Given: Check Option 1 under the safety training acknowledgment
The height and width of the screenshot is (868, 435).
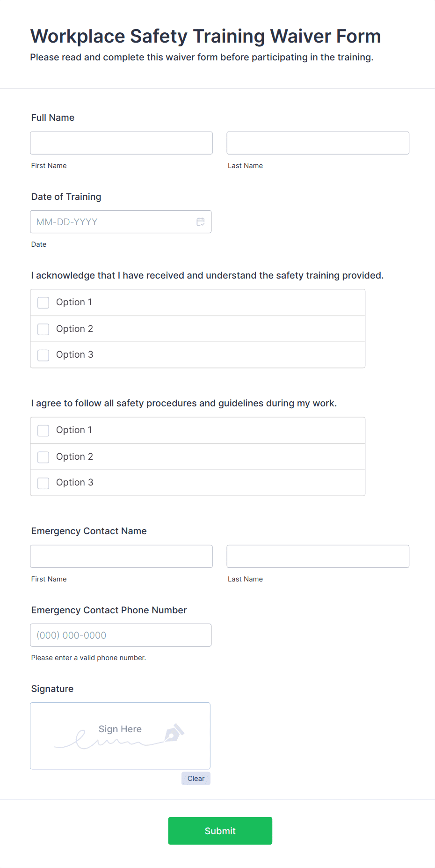Looking at the screenshot, I should 43,302.
